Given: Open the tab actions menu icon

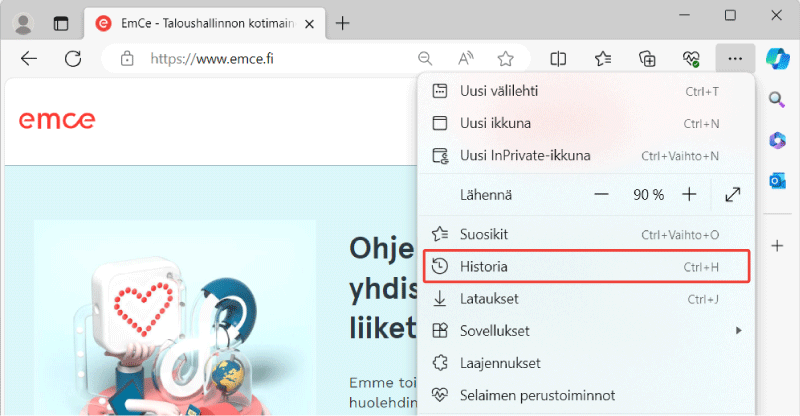Looking at the screenshot, I should [x=61, y=23].
